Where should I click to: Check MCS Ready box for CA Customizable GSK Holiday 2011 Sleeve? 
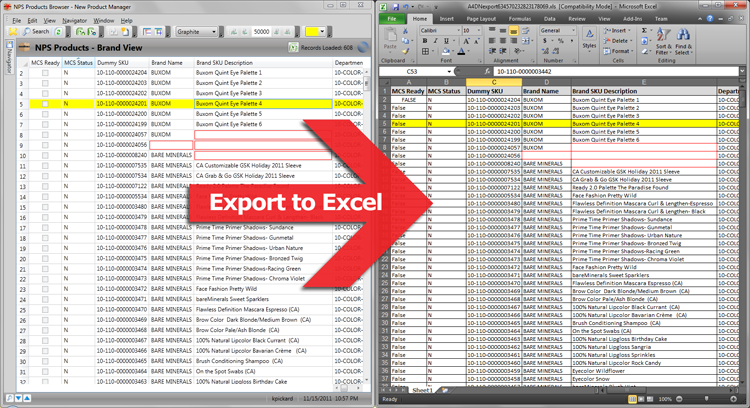tap(45, 165)
